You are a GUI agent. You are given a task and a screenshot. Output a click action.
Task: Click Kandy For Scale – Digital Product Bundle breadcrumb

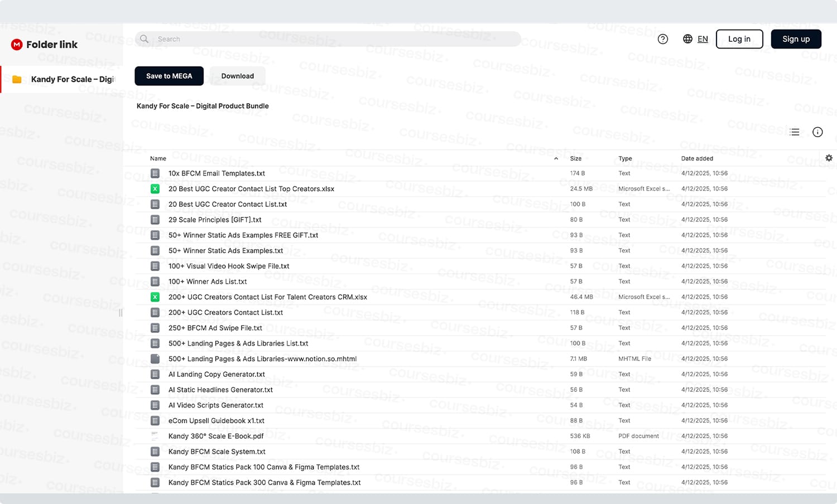click(203, 106)
